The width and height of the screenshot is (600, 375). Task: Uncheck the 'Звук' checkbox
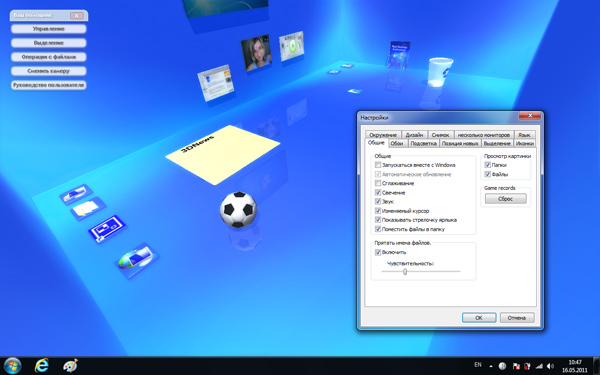tap(378, 202)
